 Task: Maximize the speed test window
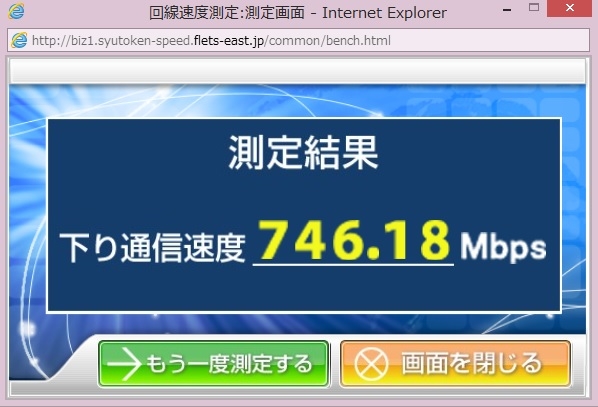pos(534,7)
